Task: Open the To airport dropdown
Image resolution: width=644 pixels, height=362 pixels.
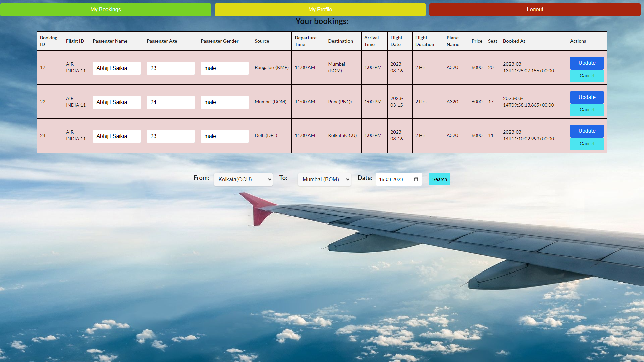Action: pos(324,179)
